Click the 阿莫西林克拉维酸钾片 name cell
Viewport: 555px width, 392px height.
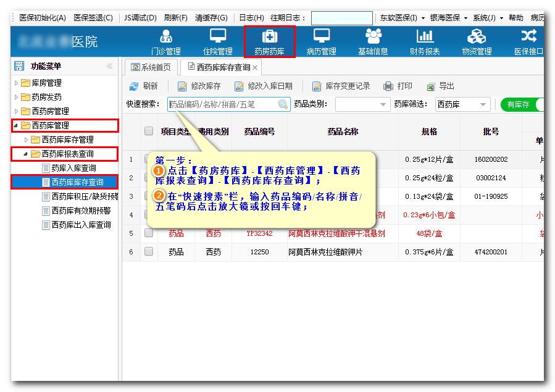click(343, 252)
